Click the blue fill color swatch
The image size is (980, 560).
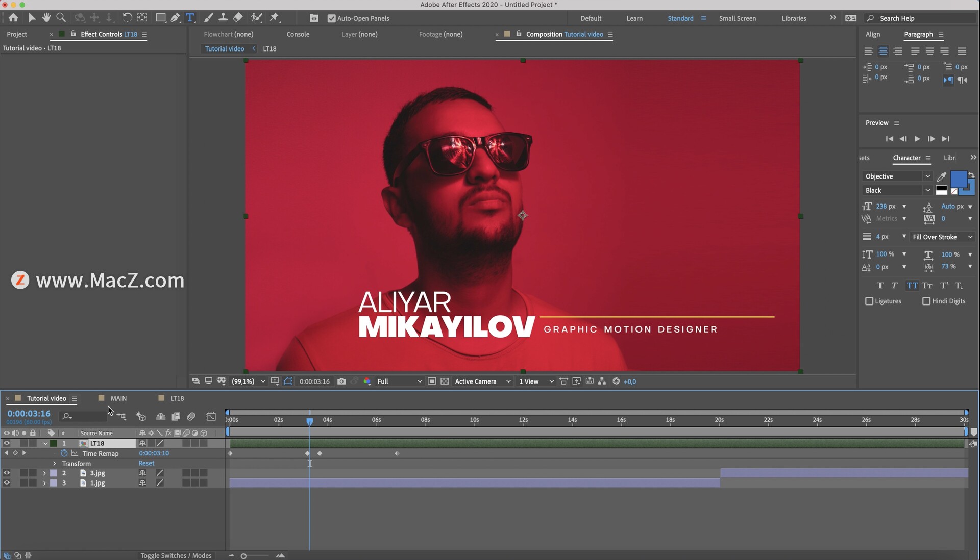(958, 180)
